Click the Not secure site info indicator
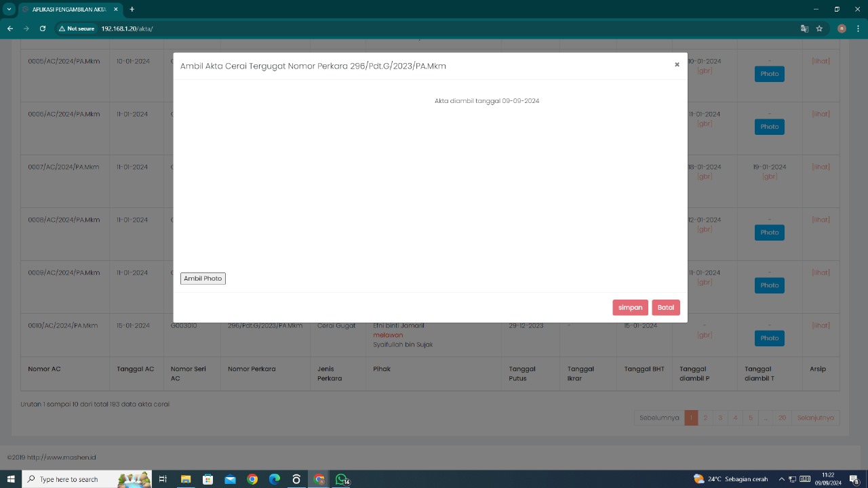Screen dimensions: 868x488 pyautogui.click(x=76, y=28)
